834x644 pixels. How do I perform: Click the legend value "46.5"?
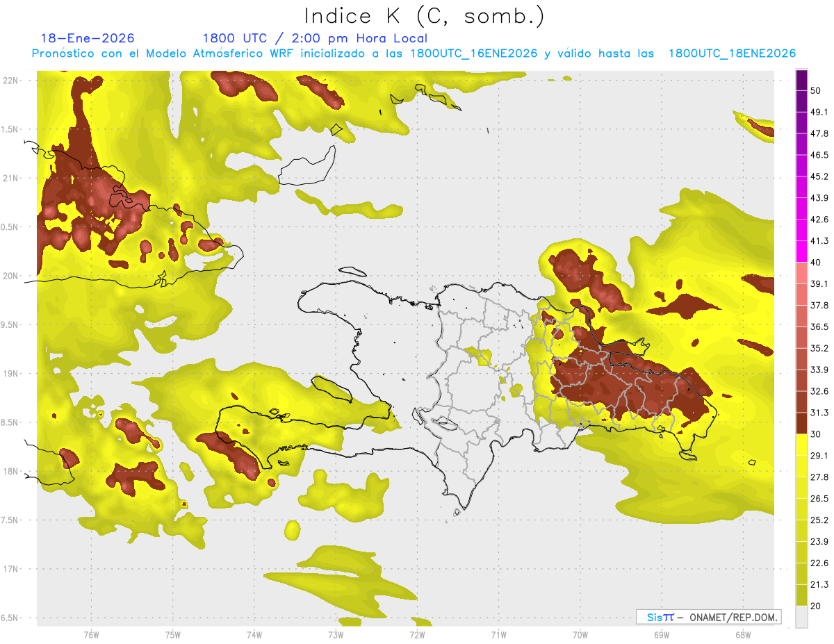pyautogui.click(x=819, y=155)
